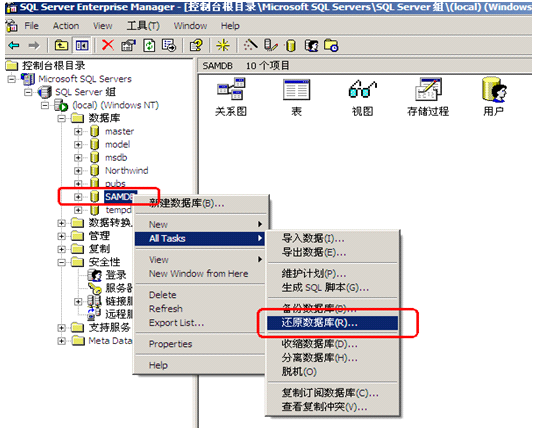
Task: Open the 用户 users icon
Action: coord(494,90)
